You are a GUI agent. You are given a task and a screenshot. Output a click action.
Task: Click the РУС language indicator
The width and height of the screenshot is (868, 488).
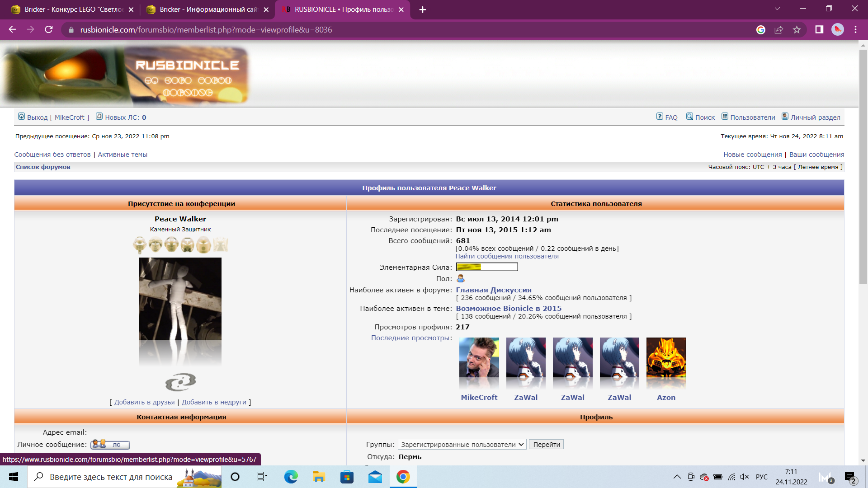[x=762, y=477]
